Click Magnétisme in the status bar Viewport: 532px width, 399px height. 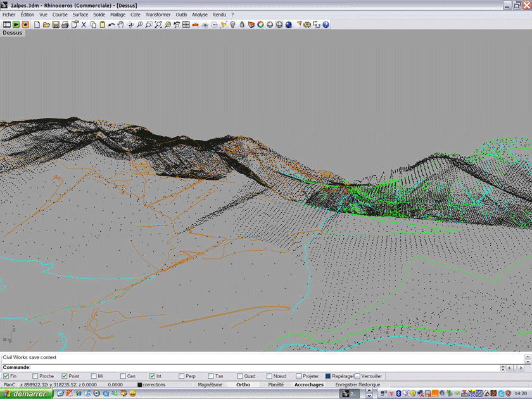tap(210, 384)
